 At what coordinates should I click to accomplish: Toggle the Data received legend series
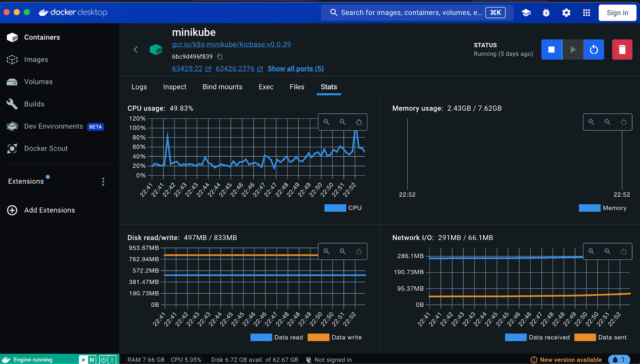tap(537, 338)
